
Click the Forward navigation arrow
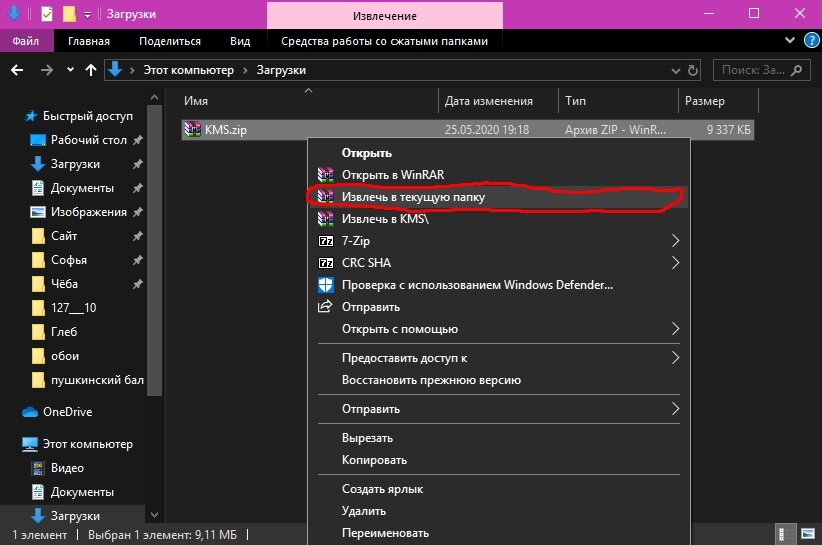click(x=47, y=70)
